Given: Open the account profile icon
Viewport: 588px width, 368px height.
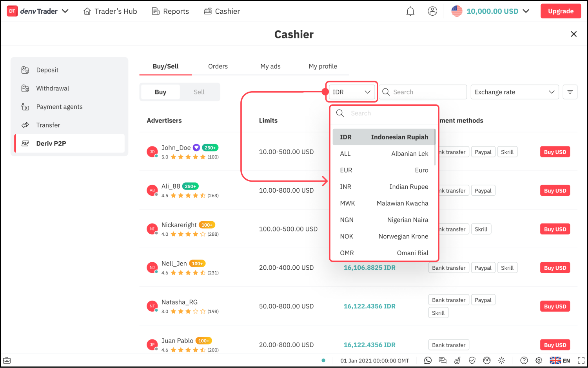Looking at the screenshot, I should pos(432,11).
